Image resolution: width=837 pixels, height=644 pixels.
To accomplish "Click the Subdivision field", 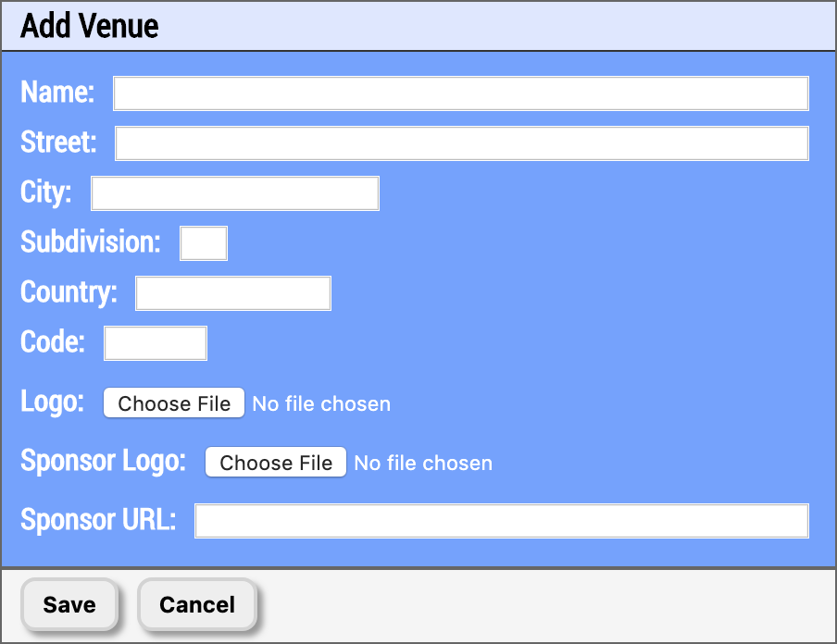I will (x=203, y=242).
